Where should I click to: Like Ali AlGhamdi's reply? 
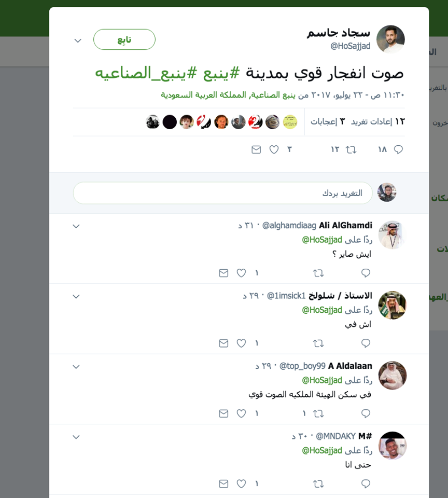pos(241,273)
